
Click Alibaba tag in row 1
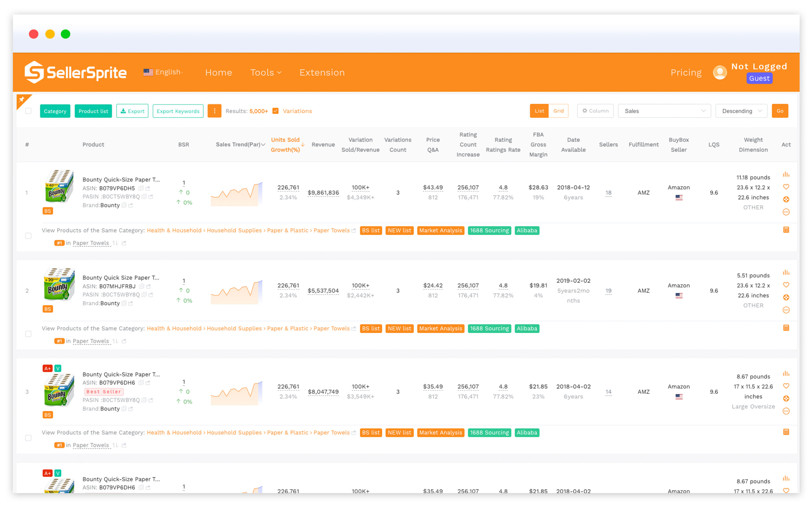pyautogui.click(x=527, y=230)
